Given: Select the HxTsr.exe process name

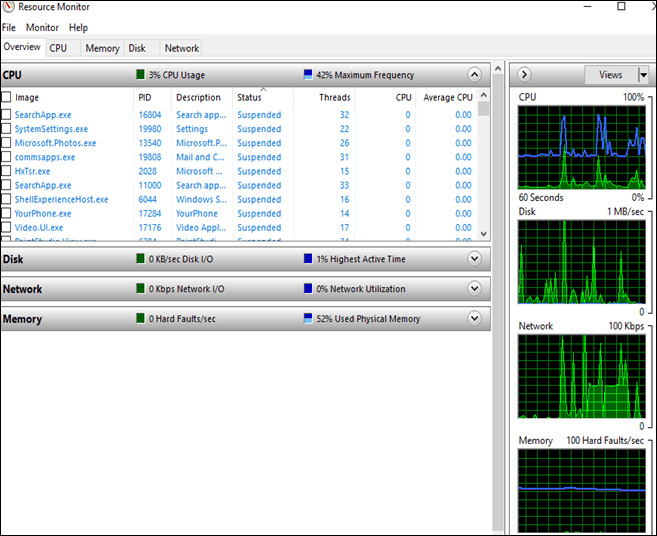Looking at the screenshot, I should pyautogui.click(x=32, y=171).
